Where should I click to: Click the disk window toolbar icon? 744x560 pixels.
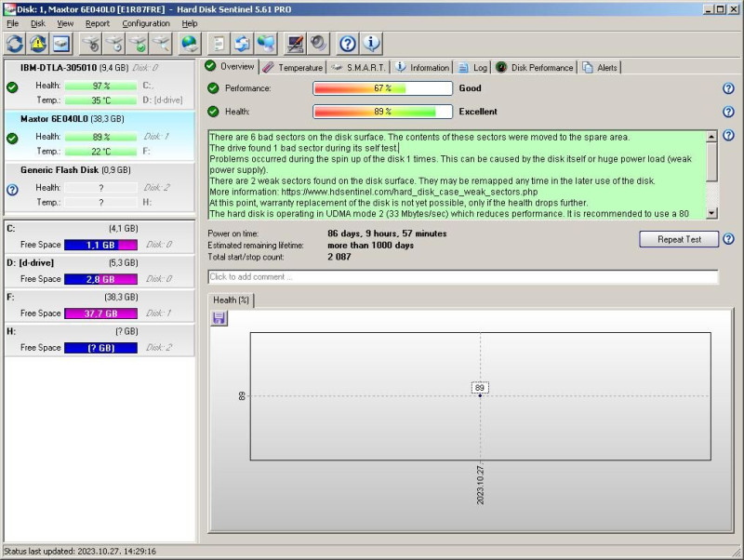tap(61, 44)
